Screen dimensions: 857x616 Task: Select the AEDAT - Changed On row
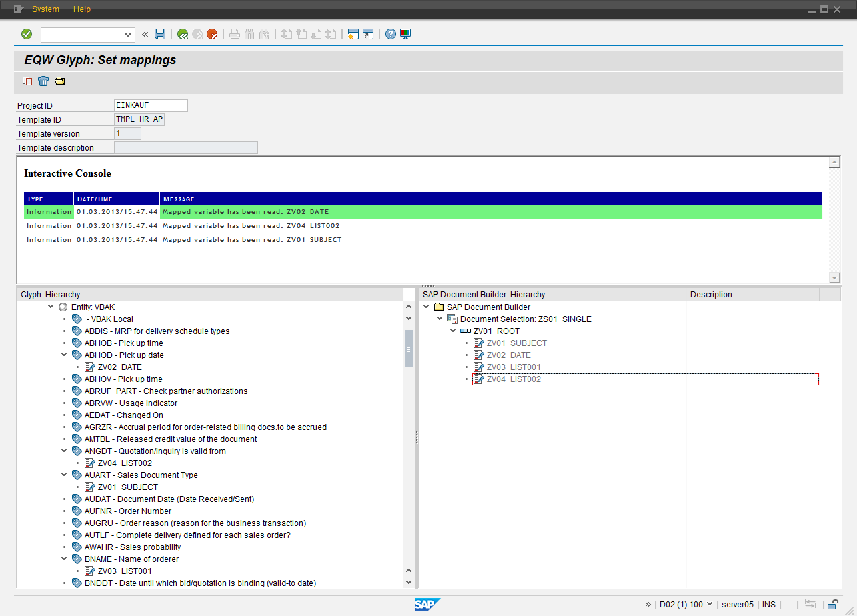pos(124,415)
